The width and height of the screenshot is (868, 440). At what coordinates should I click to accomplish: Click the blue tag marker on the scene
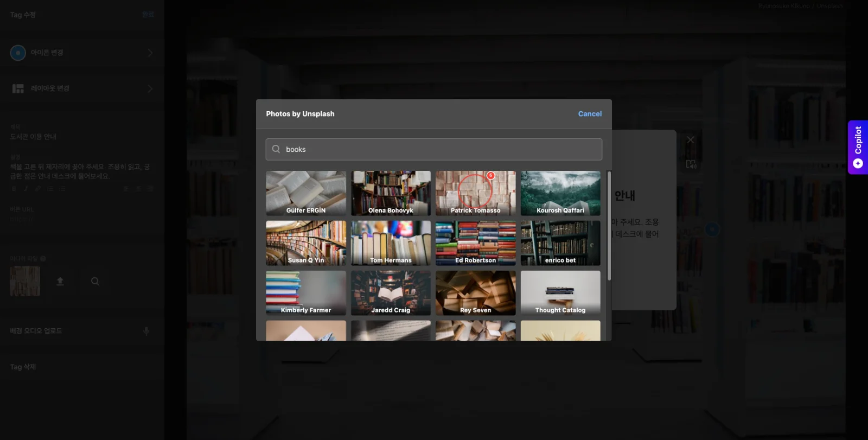[x=712, y=229]
